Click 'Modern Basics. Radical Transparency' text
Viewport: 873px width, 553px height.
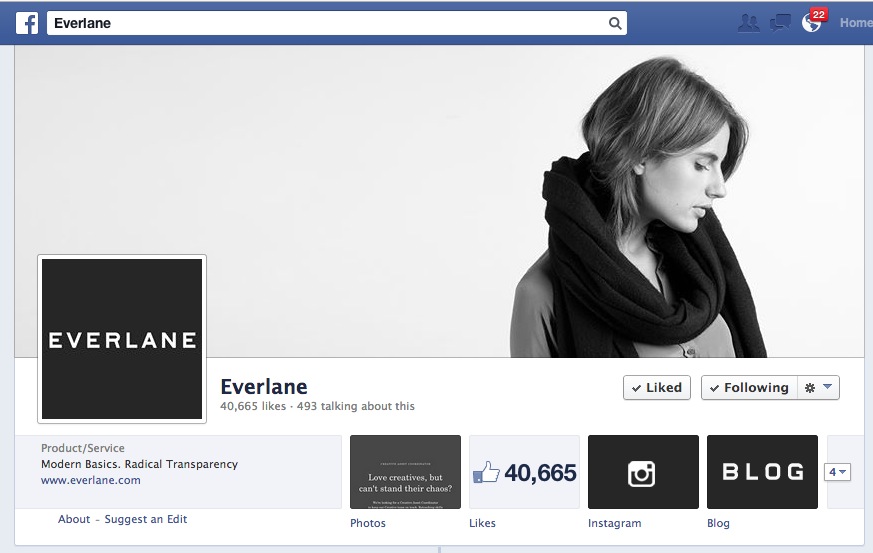(139, 464)
